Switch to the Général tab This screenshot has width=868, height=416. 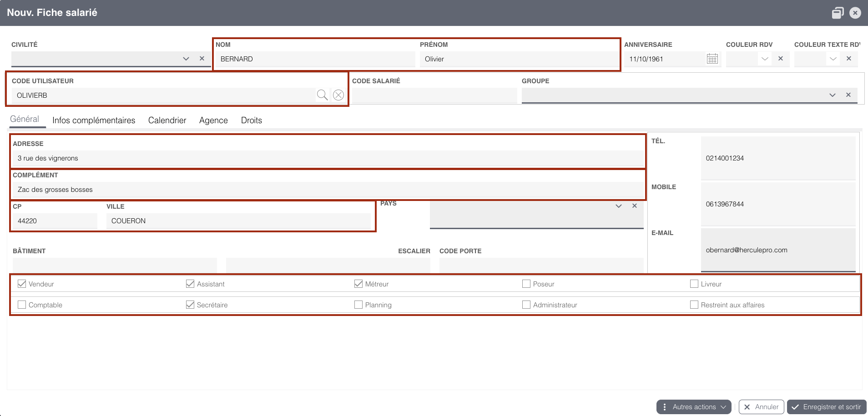point(25,119)
